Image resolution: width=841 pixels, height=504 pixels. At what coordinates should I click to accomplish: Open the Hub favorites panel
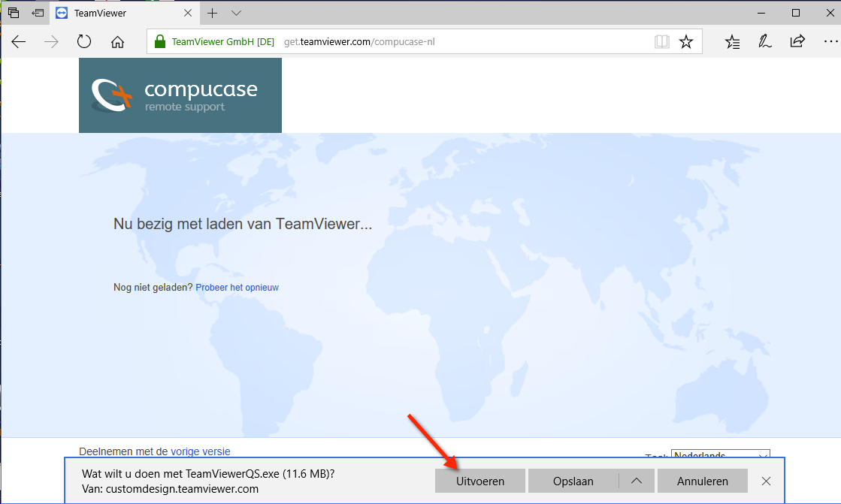pos(732,42)
